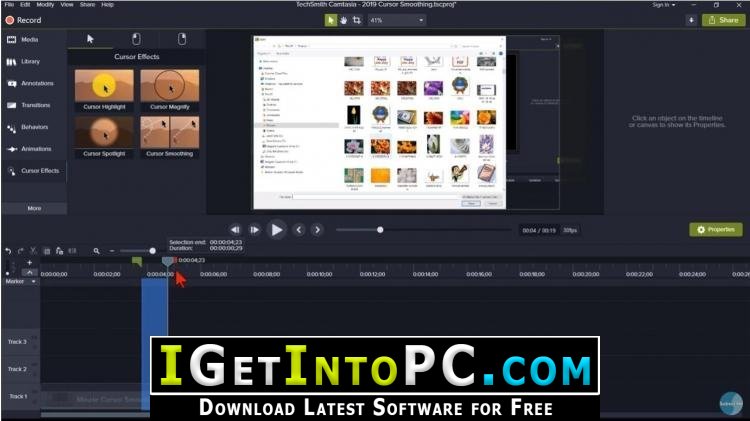Select the Track 2 label

pos(17,369)
